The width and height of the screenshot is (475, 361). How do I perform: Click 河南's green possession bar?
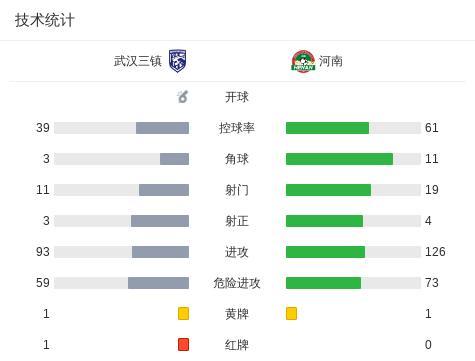[x=327, y=128]
